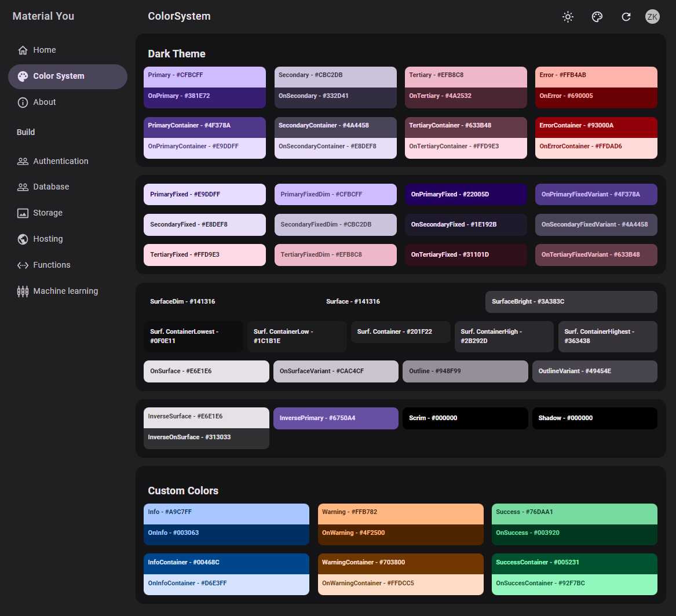Click the Home house icon

[23, 50]
